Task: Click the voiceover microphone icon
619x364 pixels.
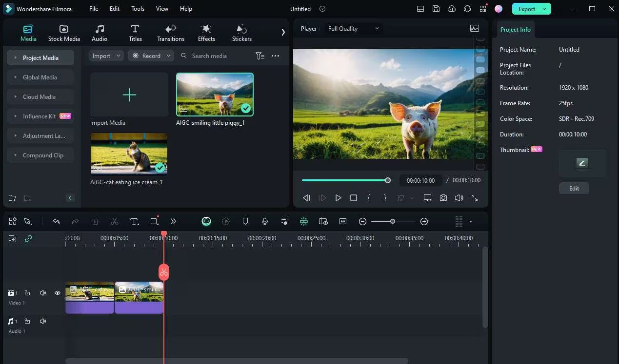Action: click(x=265, y=221)
